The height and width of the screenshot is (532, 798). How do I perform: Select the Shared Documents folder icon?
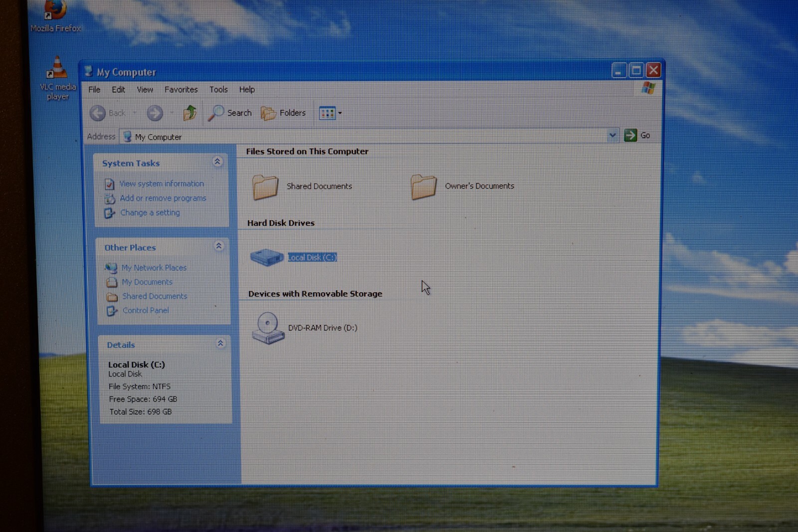tap(265, 187)
